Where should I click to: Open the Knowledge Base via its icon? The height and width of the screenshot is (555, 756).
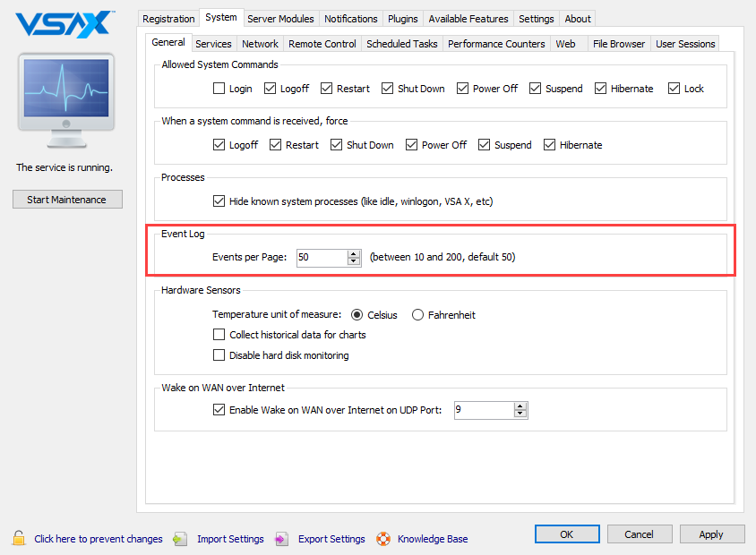tap(383, 538)
